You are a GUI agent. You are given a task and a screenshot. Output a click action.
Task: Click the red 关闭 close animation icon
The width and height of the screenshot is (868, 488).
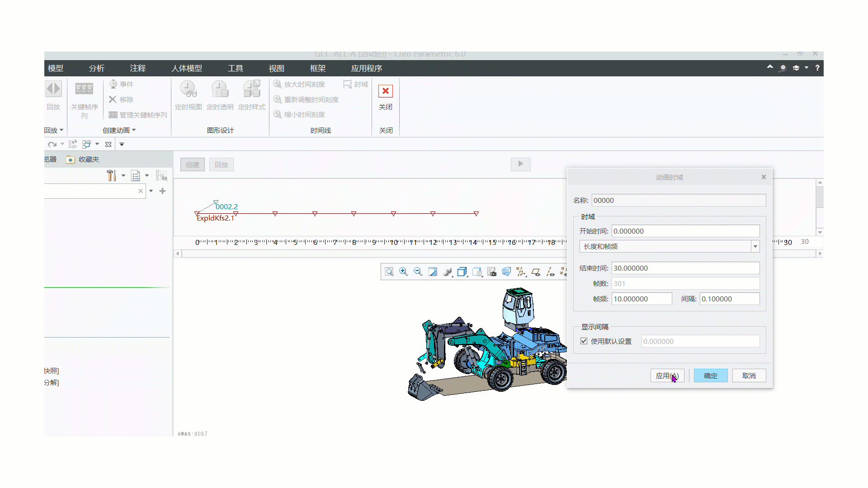(386, 91)
